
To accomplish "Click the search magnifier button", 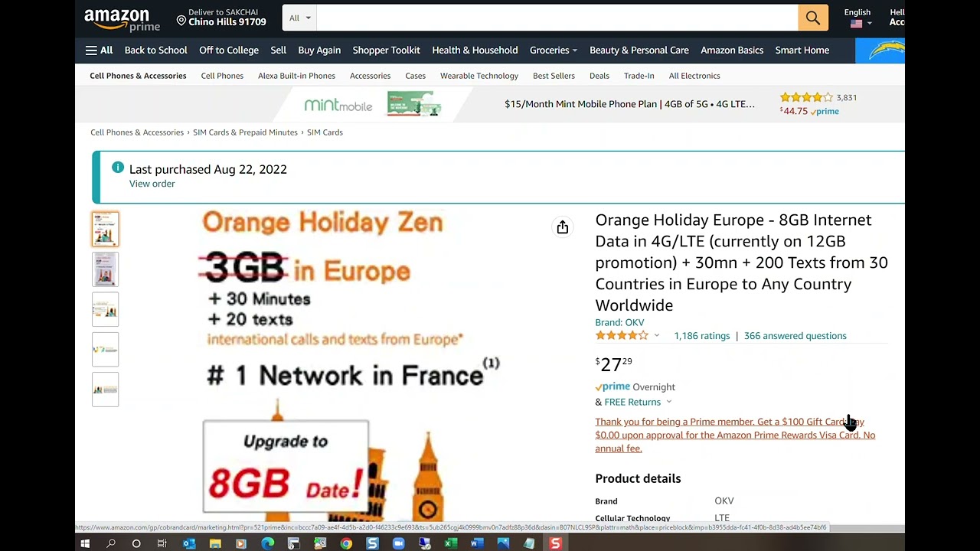I will click(813, 18).
